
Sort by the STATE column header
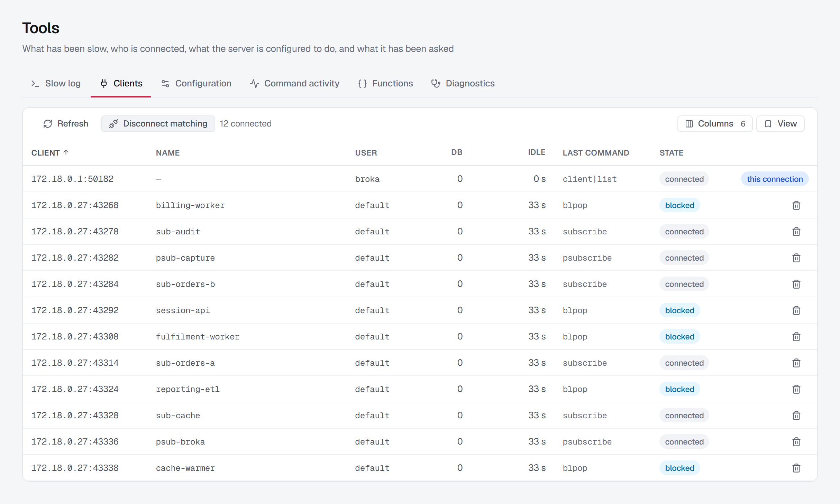[x=671, y=153]
